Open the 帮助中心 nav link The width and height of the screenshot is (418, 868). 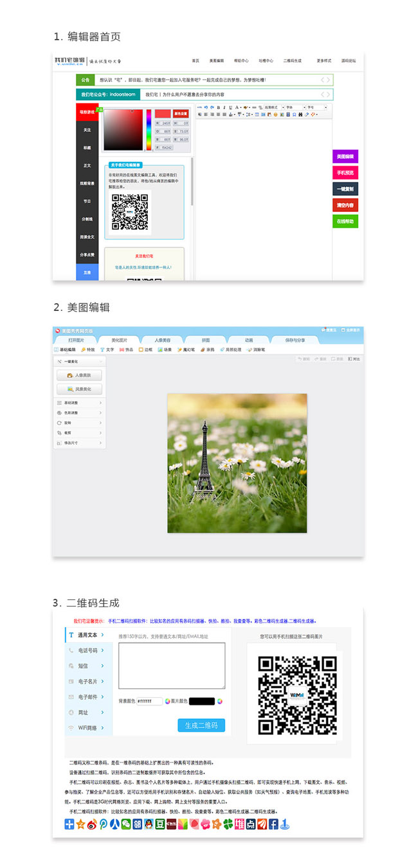pyautogui.click(x=241, y=61)
